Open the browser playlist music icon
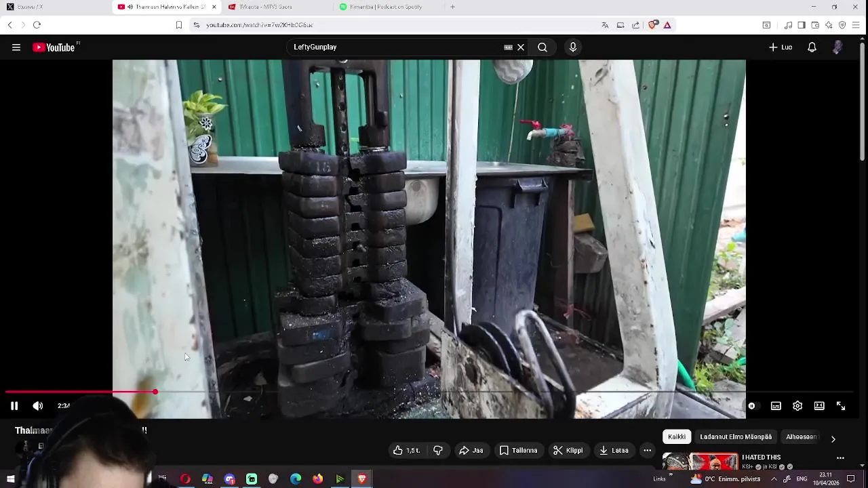 (x=788, y=25)
